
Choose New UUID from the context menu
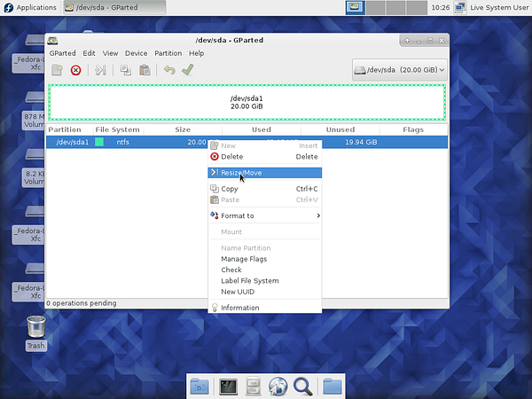(x=264, y=292)
